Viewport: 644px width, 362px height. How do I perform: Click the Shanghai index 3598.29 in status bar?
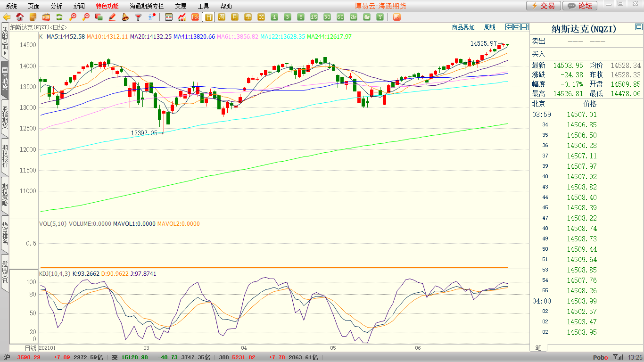click(29, 357)
